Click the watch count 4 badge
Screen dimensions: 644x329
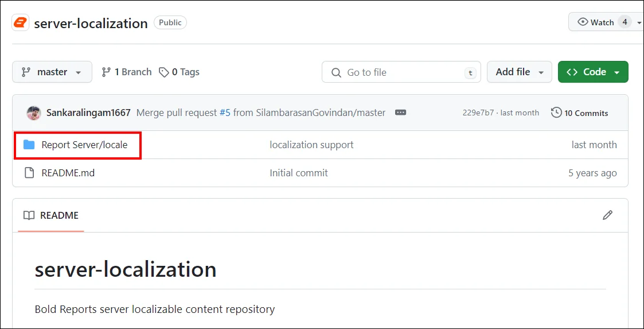coord(625,22)
